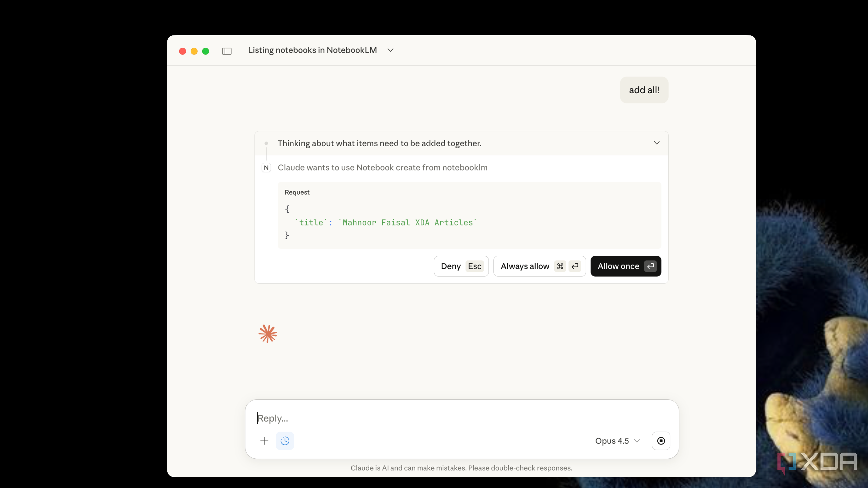The height and width of the screenshot is (488, 868).
Task: Open the Opus 4.5 model selector
Action: coord(617,441)
